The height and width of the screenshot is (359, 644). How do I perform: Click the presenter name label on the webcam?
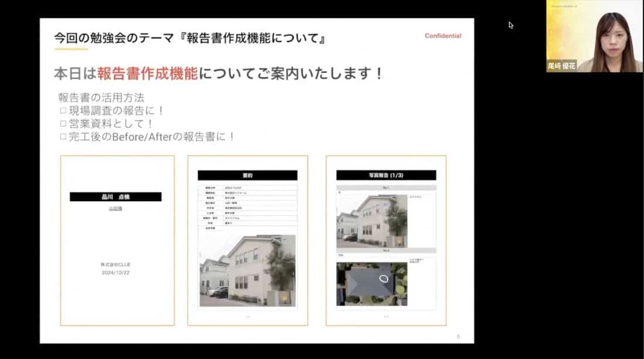click(x=562, y=66)
